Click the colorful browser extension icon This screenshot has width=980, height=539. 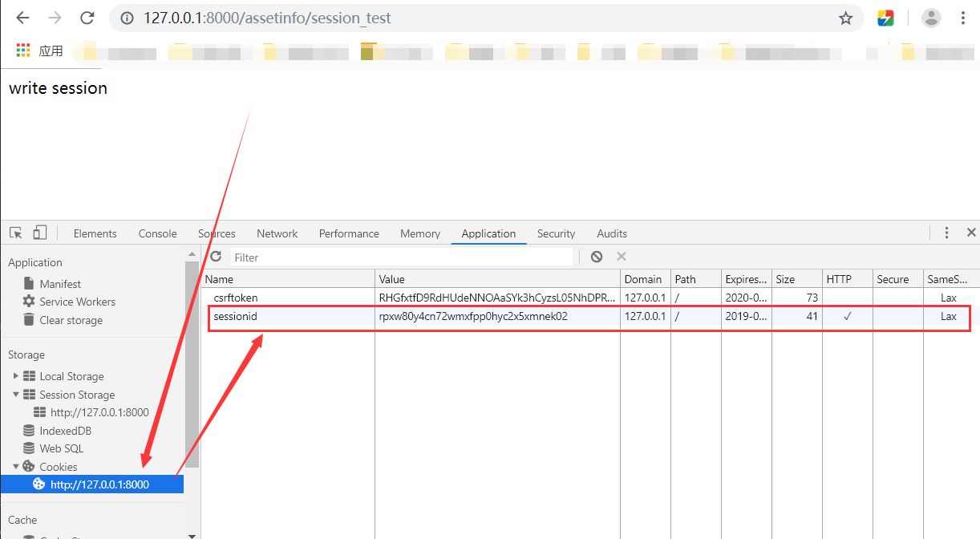pos(885,18)
